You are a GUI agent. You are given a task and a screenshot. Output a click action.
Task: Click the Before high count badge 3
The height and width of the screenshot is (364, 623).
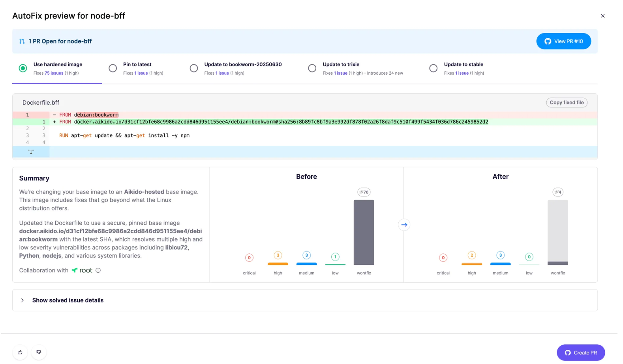(x=278, y=255)
